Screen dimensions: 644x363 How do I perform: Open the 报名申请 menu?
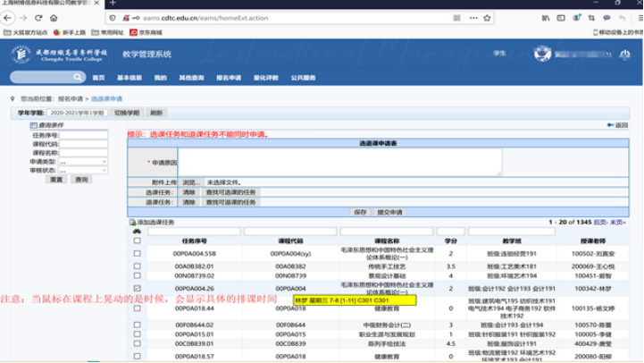click(228, 78)
